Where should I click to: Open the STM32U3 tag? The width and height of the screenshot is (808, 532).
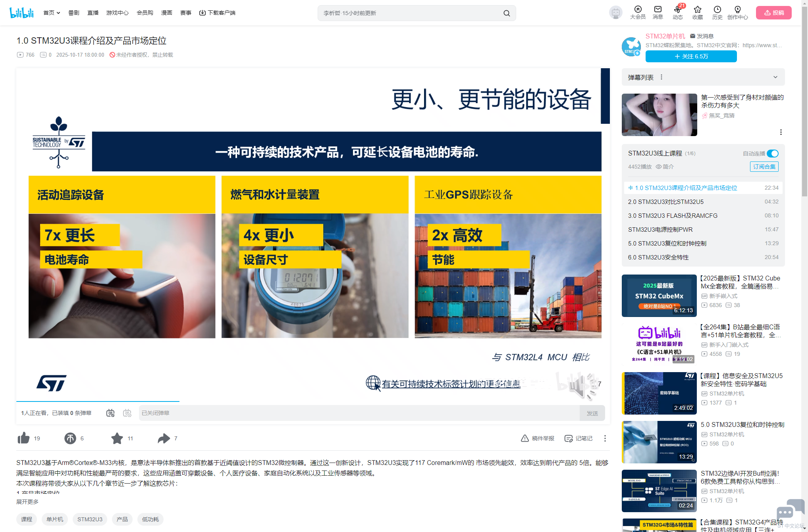point(90,519)
